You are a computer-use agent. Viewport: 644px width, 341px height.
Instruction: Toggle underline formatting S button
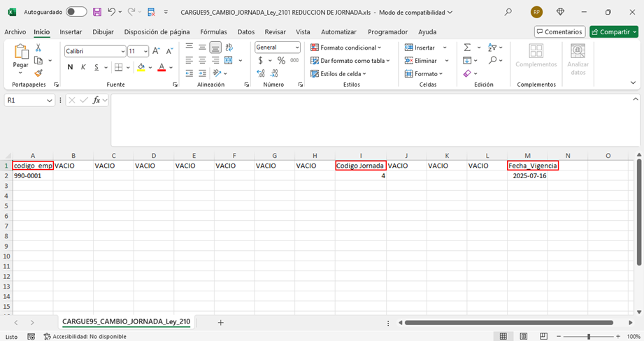(96, 67)
